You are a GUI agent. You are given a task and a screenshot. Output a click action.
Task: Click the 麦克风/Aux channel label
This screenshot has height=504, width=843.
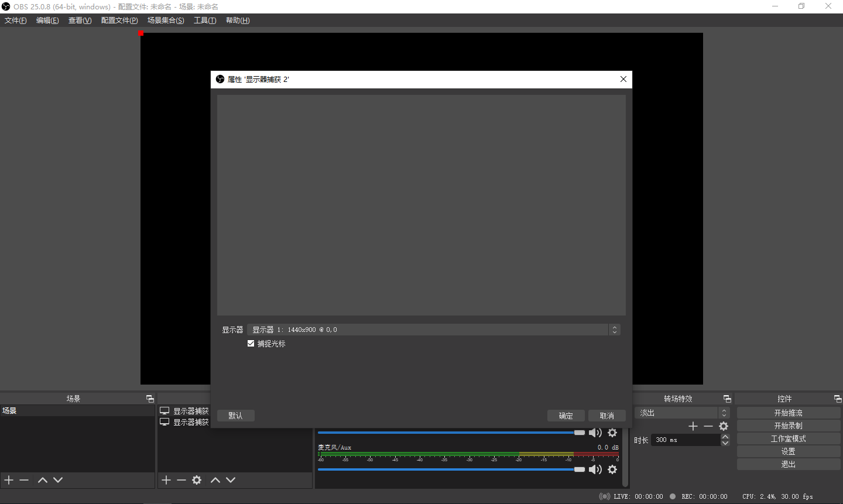pos(335,447)
